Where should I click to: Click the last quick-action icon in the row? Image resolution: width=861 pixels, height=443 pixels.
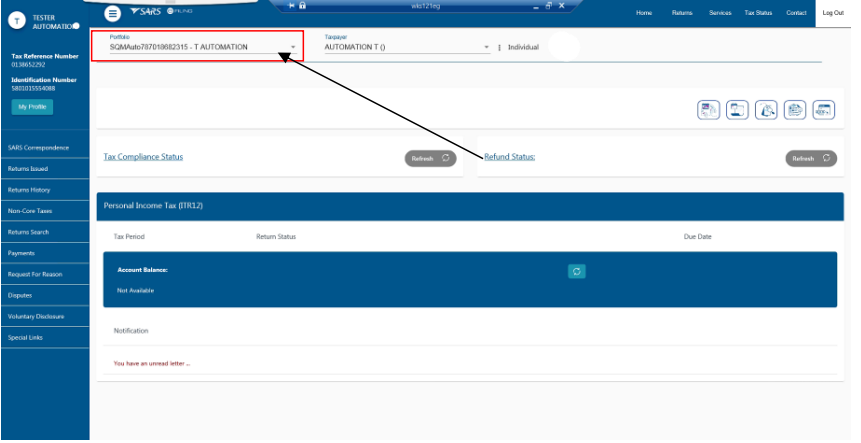pyautogui.click(x=824, y=111)
